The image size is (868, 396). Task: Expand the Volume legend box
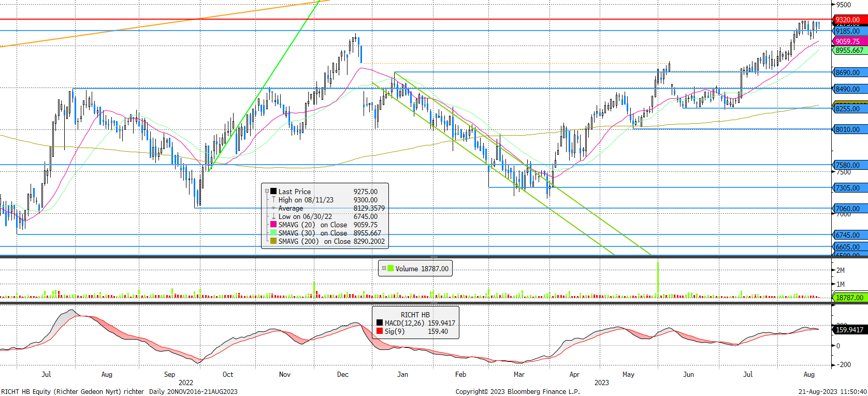click(x=384, y=268)
